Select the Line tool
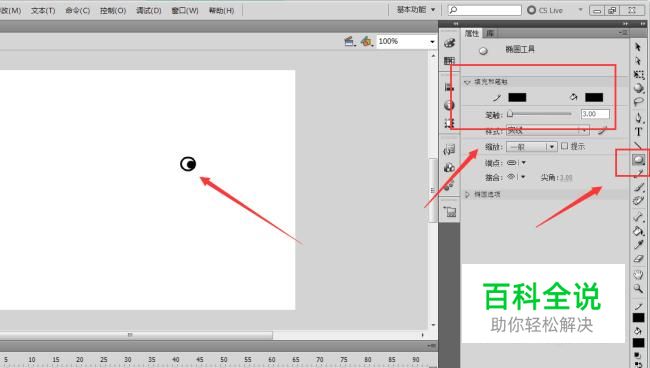Image resolution: width=650 pixels, height=368 pixels. [x=638, y=145]
